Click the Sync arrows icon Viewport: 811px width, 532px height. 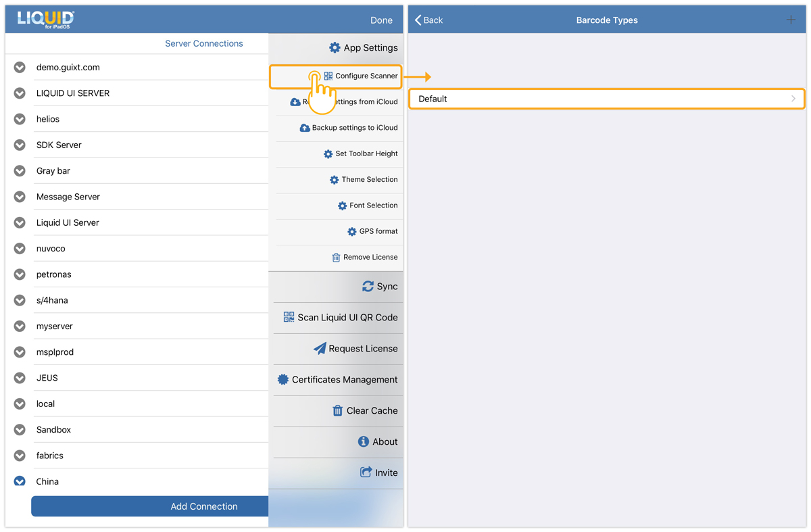pos(368,287)
